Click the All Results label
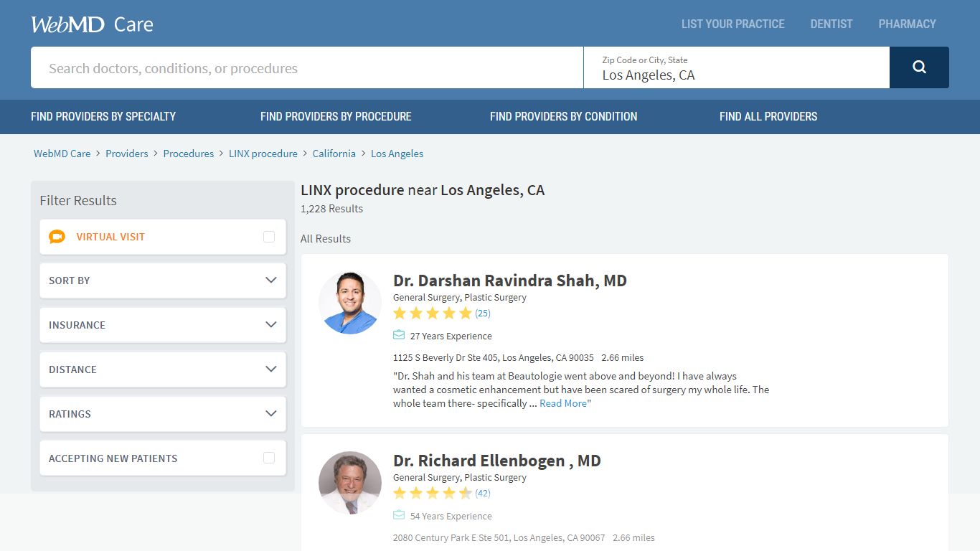Screen dimensions: 980x551 pyautogui.click(x=326, y=239)
